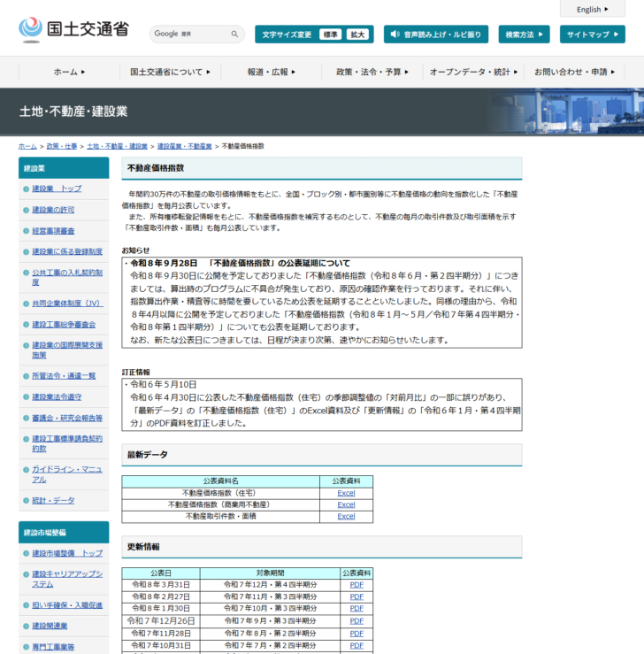
Task: Open PDF for 令和8年1月30日
Action: (356, 609)
